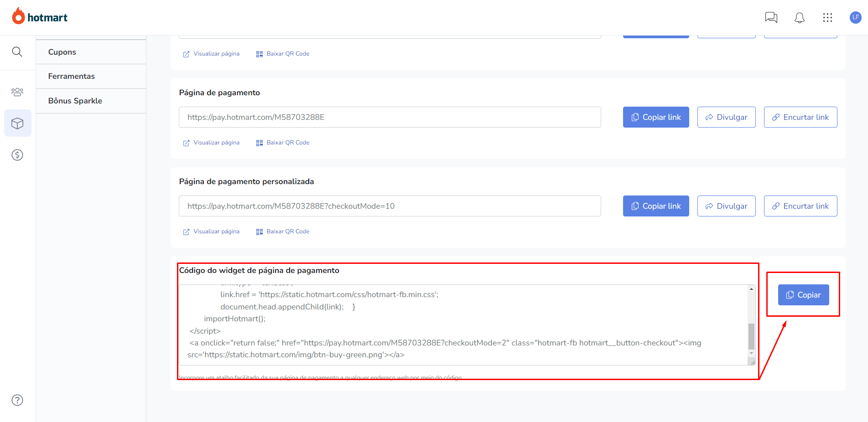This screenshot has width=868, height=422.
Task: Open the LF user avatar menu
Action: tap(855, 17)
